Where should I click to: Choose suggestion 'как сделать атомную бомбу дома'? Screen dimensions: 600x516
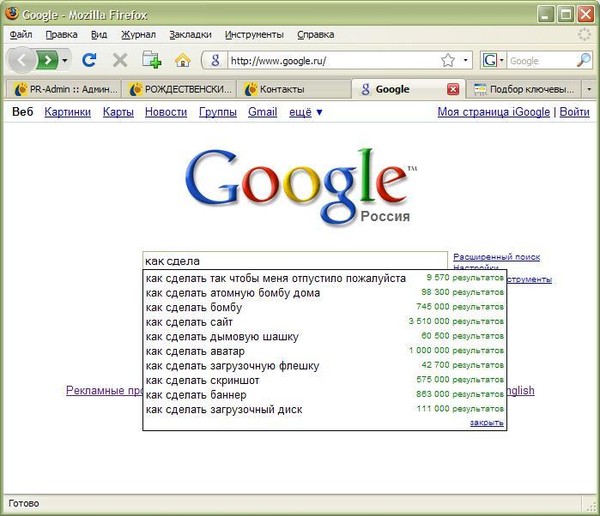coord(324,292)
